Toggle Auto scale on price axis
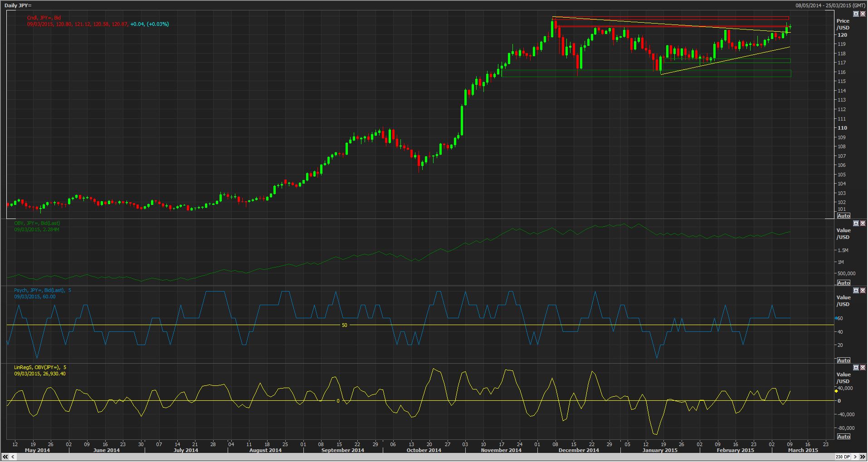 844,216
